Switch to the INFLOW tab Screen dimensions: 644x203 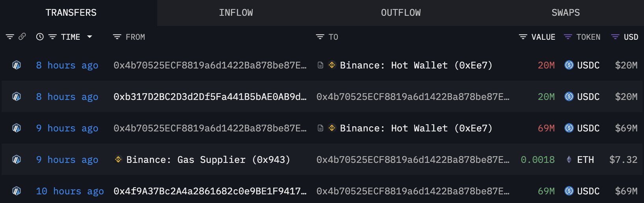coord(236,13)
